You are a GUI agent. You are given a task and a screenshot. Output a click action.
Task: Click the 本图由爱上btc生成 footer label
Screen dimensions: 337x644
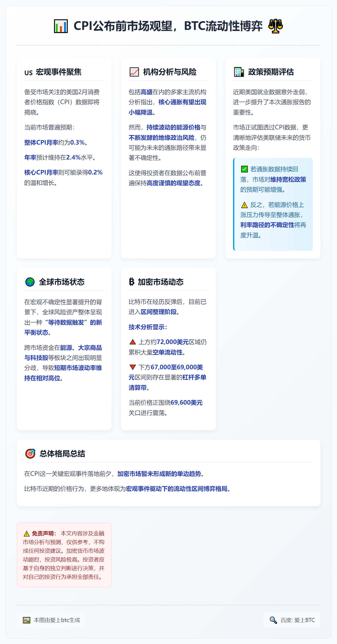pyautogui.click(x=57, y=620)
